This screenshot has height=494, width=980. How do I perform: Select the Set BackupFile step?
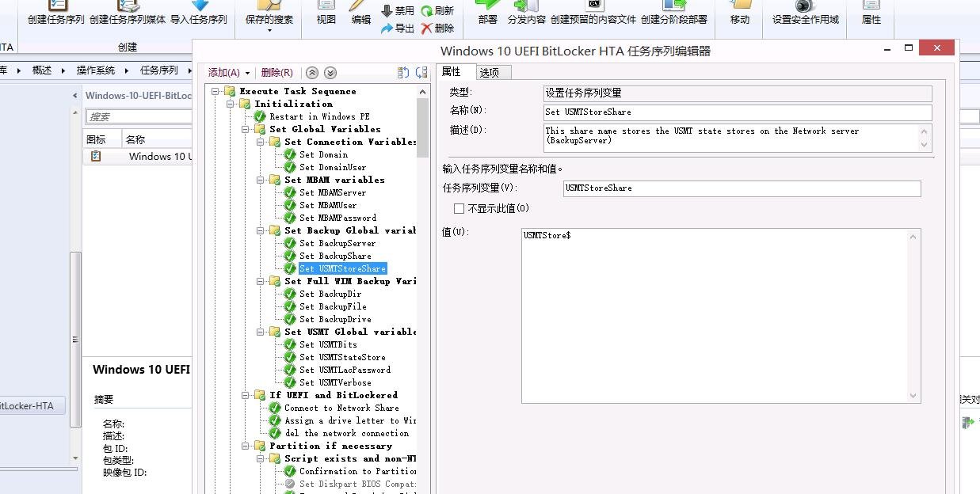333,306
